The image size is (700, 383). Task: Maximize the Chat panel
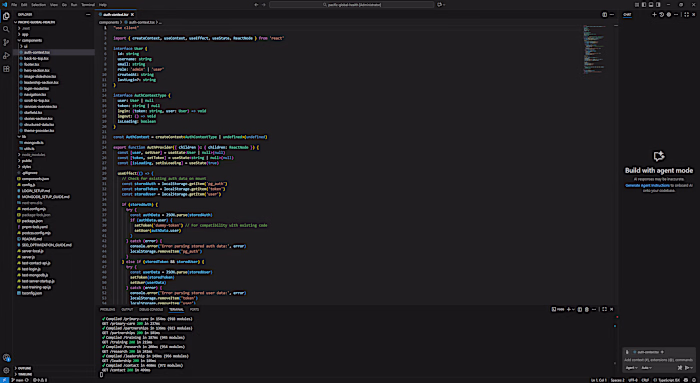click(687, 14)
